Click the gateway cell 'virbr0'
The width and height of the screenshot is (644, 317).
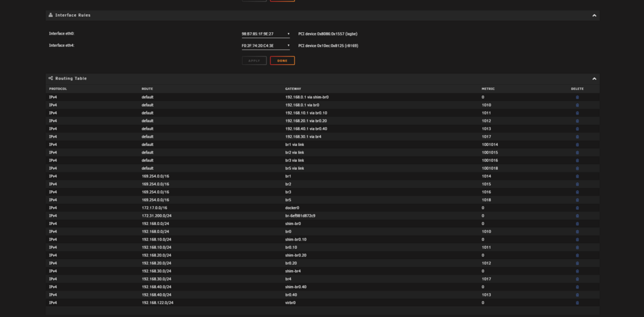tap(290, 303)
